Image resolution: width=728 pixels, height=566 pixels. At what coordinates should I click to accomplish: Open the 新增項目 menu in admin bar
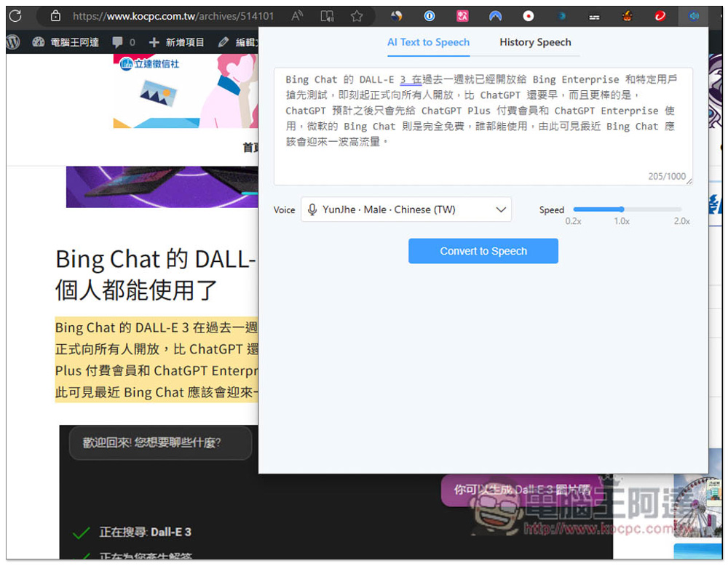coord(176,42)
